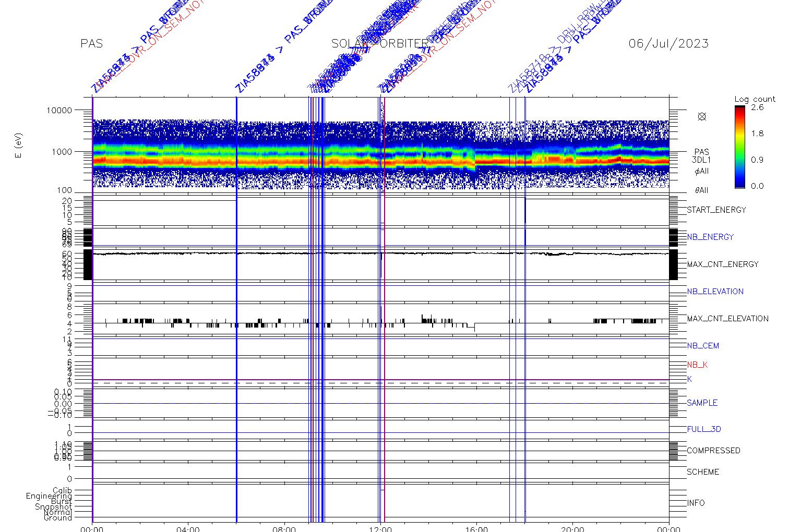Click the blue event marker line at 18:00
789x532 pixels.
(525, 309)
